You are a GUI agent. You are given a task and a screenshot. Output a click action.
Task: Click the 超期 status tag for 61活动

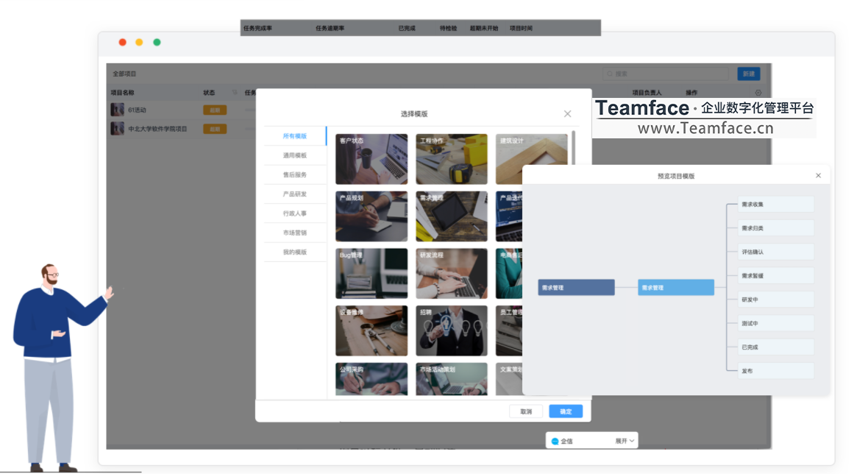[215, 110]
